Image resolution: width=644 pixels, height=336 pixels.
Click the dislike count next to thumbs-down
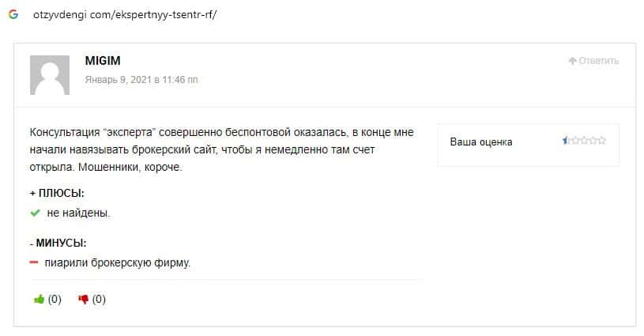point(99,300)
